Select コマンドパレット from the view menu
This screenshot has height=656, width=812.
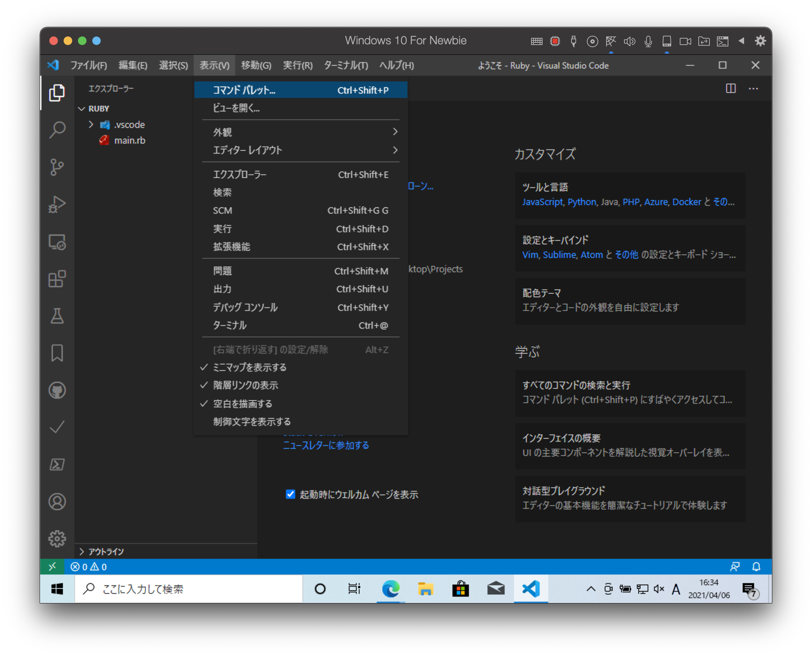pos(244,90)
